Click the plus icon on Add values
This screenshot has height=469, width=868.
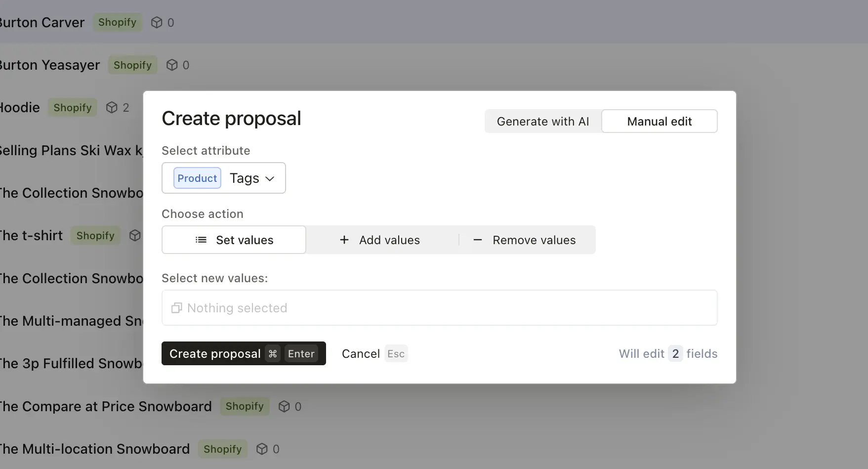pyautogui.click(x=344, y=240)
